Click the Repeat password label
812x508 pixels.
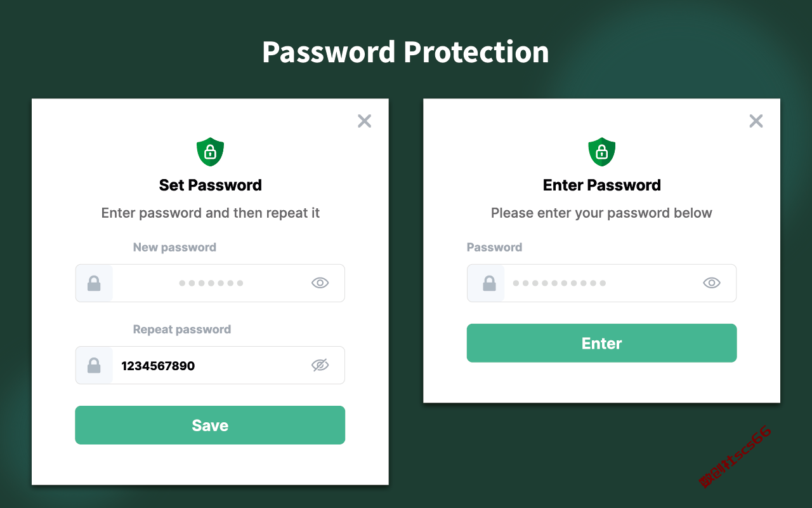[x=182, y=330]
